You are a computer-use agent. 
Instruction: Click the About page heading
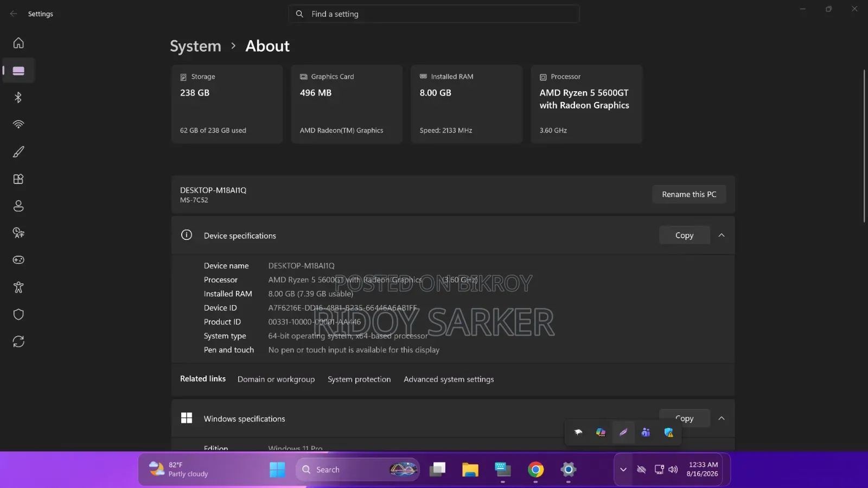tap(267, 46)
